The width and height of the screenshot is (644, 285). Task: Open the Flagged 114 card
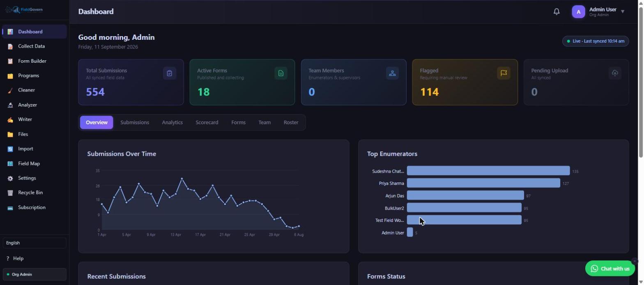(x=465, y=82)
